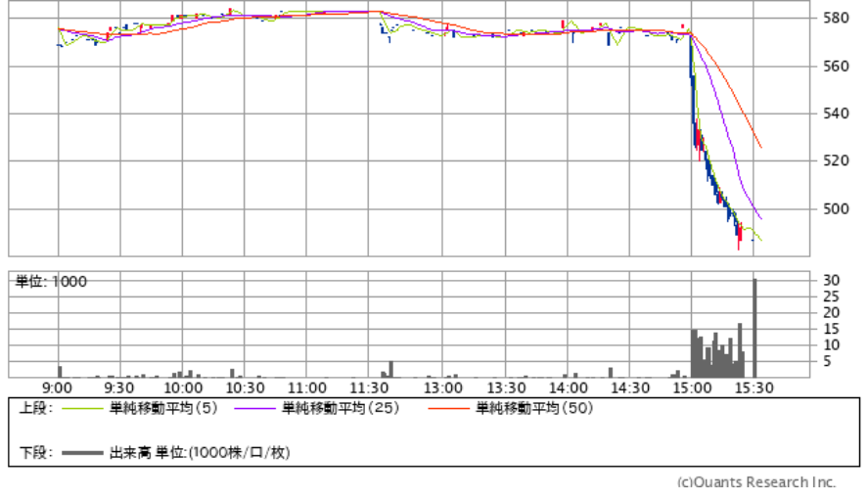Click the 11:30 time axis label
868x501 pixels.
(x=368, y=387)
